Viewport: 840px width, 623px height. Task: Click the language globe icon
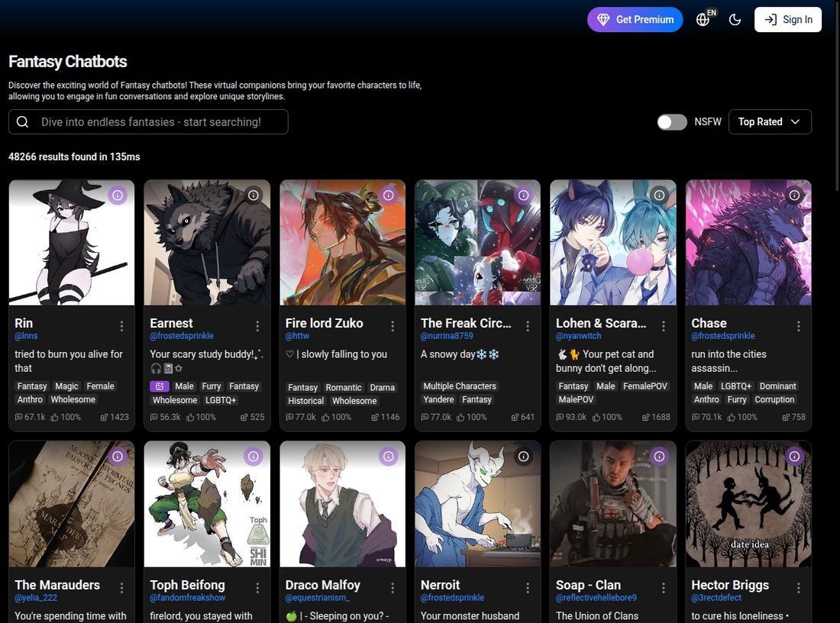(703, 20)
